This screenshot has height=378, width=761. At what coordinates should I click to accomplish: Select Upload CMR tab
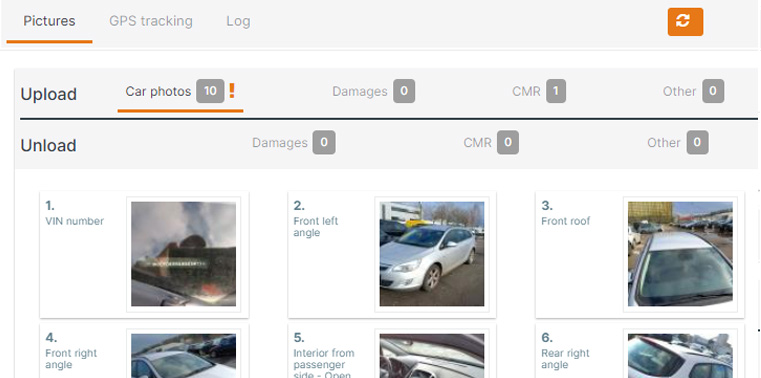point(539,91)
